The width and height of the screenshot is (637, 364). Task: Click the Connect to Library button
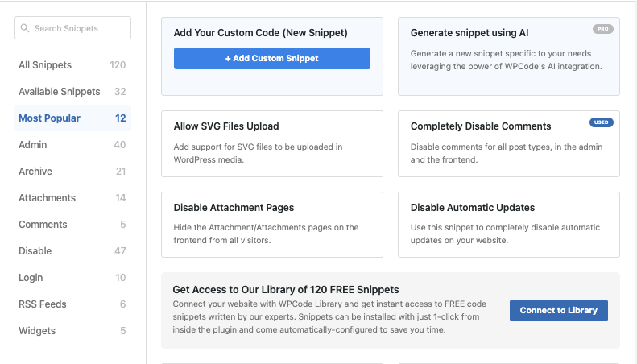(x=559, y=310)
